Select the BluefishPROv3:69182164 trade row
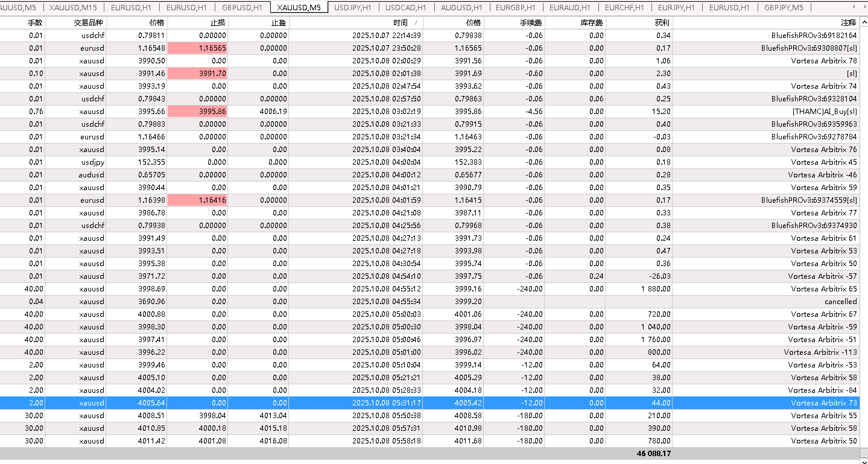The image size is (868, 464). click(x=429, y=36)
